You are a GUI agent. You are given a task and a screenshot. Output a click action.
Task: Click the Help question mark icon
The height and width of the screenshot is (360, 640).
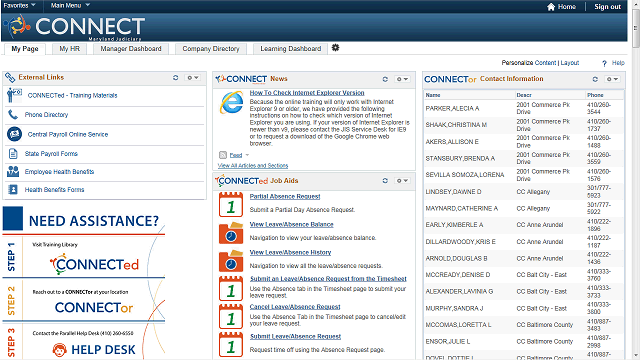[x=604, y=63]
